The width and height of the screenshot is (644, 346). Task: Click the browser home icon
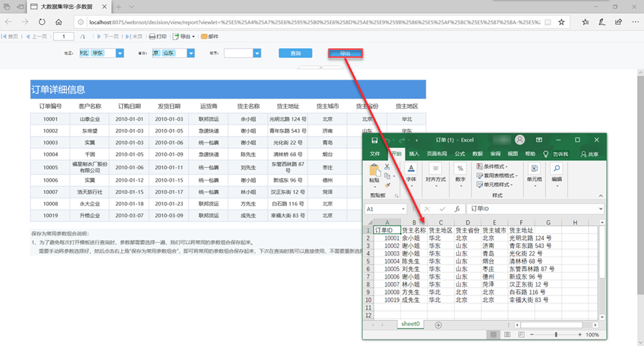(59, 22)
